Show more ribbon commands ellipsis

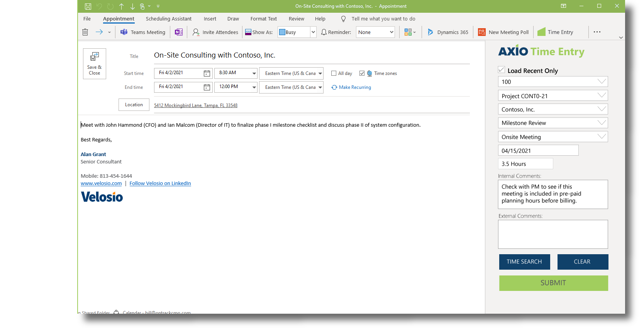pos(597,32)
